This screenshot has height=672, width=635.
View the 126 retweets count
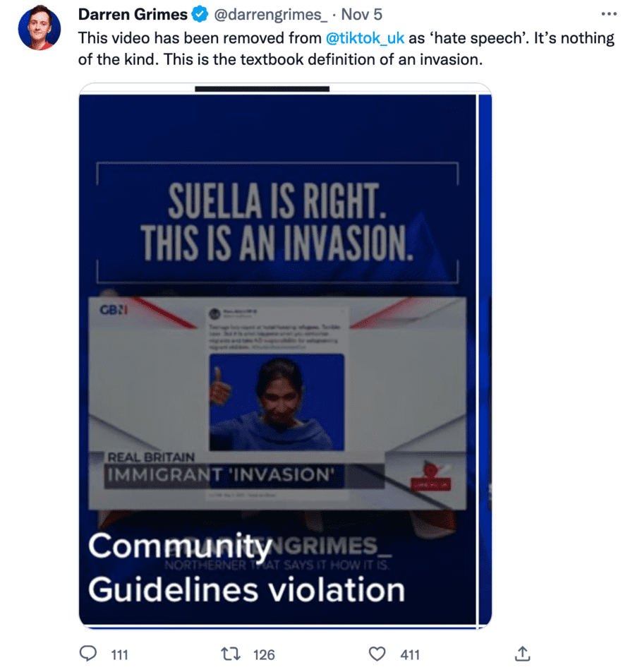tap(264, 655)
